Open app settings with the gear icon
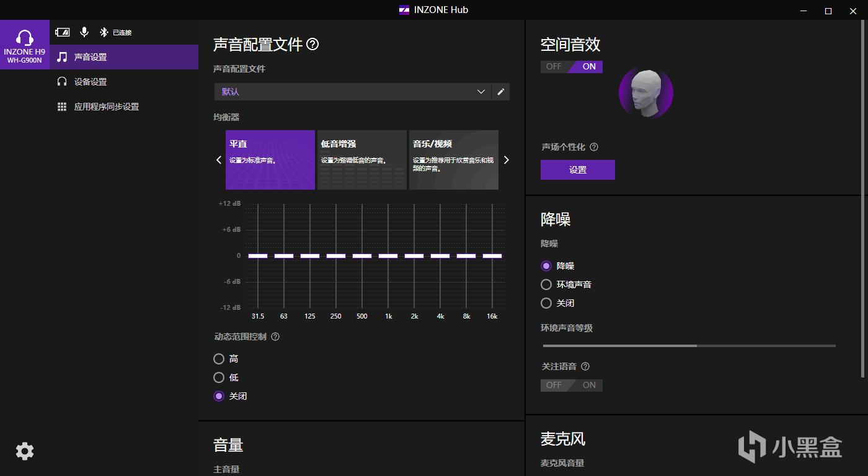Screen dimensions: 868x476 [25, 451]
